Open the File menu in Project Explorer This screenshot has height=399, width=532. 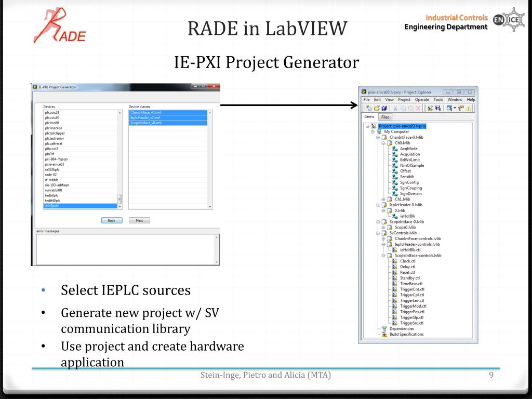click(x=366, y=100)
